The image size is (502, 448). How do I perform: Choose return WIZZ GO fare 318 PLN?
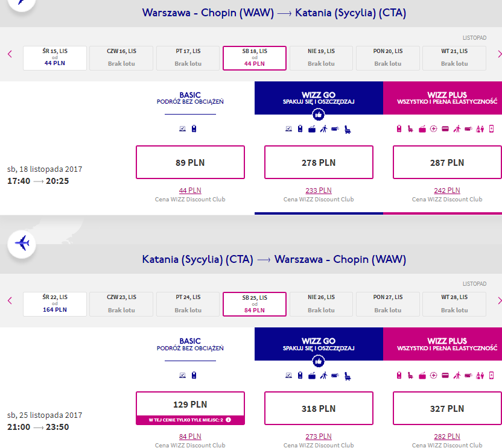[319, 408]
